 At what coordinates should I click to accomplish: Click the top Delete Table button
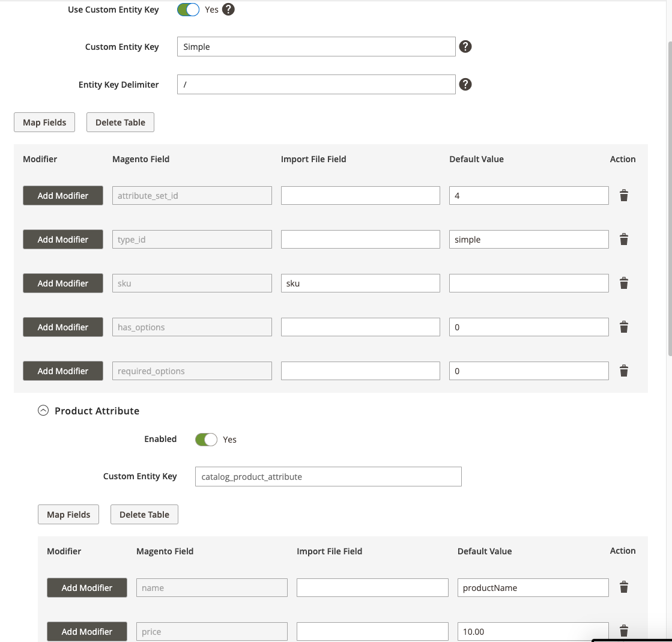[121, 123]
